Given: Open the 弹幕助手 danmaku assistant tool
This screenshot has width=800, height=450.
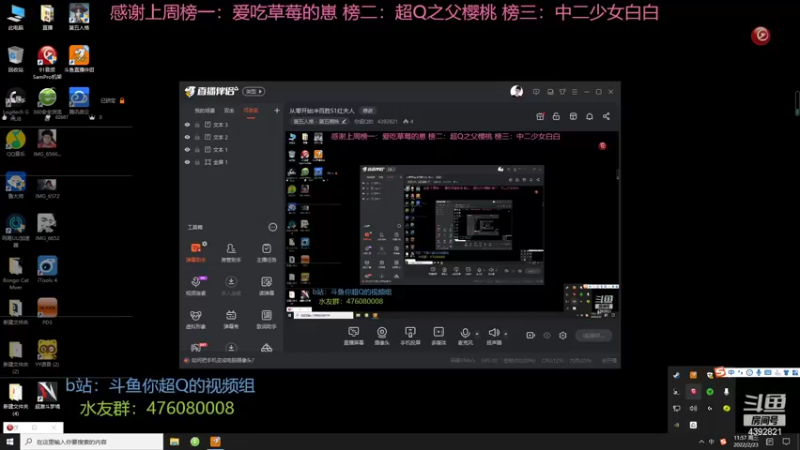Looking at the screenshot, I should pos(195,252).
